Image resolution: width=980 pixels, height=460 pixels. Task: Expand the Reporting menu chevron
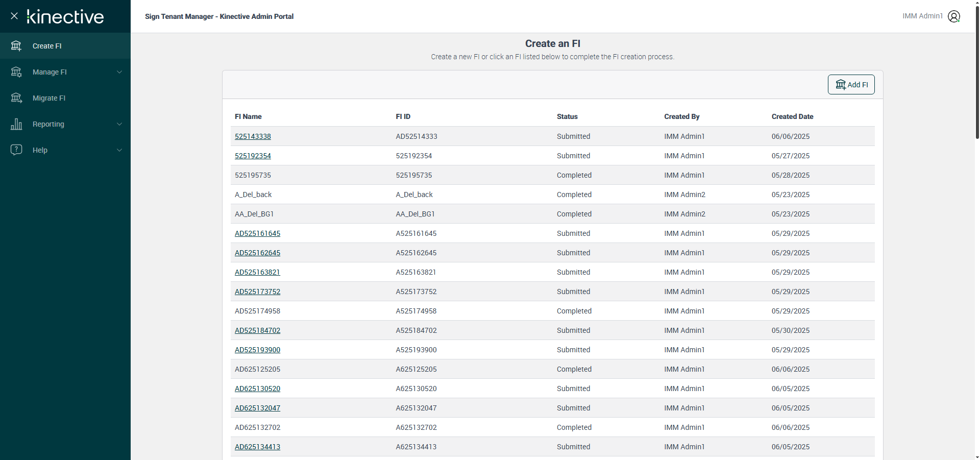coord(119,124)
